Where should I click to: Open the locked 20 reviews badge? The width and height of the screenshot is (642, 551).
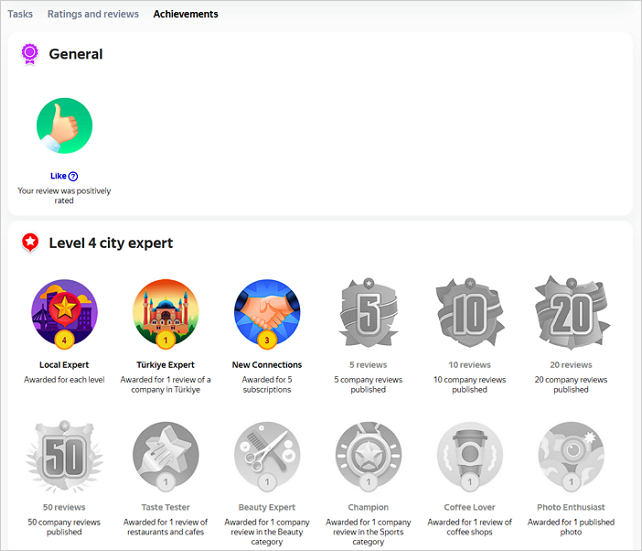[570, 312]
